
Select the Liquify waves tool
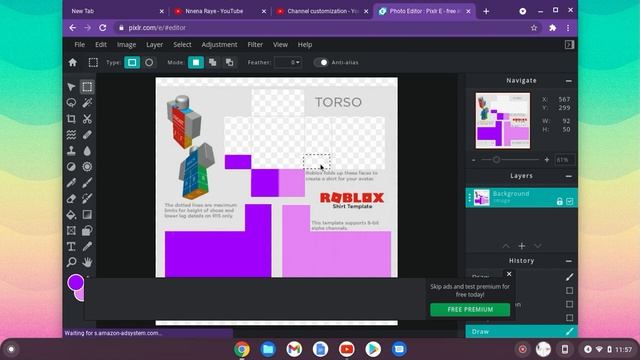click(71, 135)
